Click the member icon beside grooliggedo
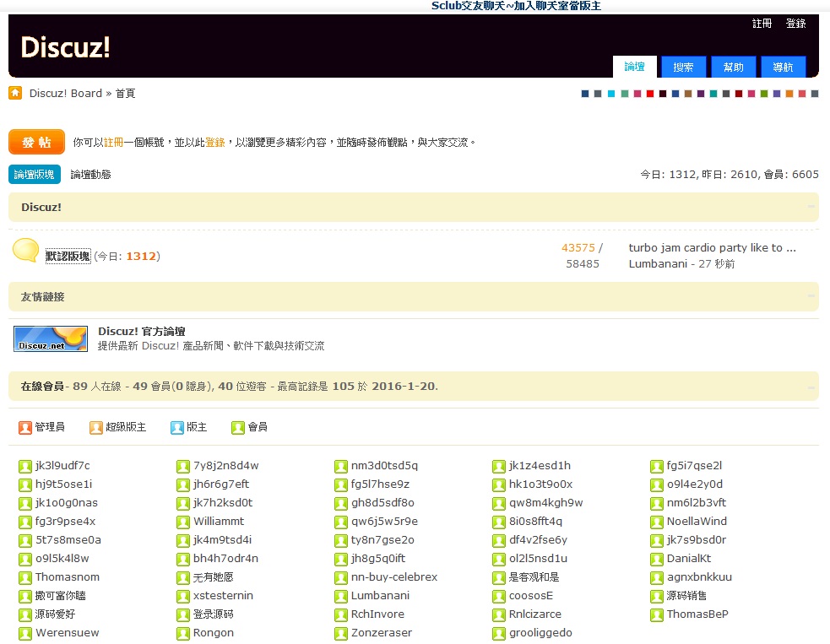 pyautogui.click(x=499, y=633)
